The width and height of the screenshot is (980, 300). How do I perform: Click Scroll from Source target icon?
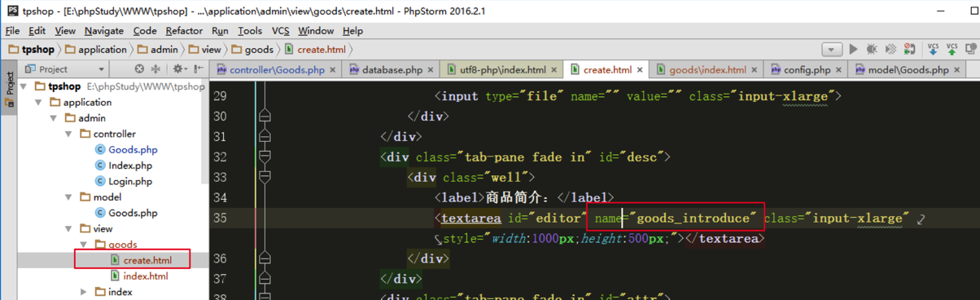click(139, 69)
